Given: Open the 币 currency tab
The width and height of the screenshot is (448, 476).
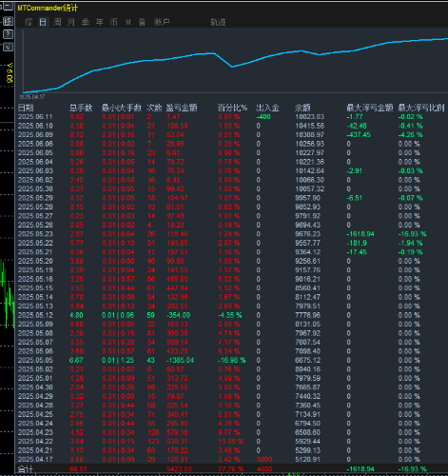Looking at the screenshot, I should click(113, 22).
